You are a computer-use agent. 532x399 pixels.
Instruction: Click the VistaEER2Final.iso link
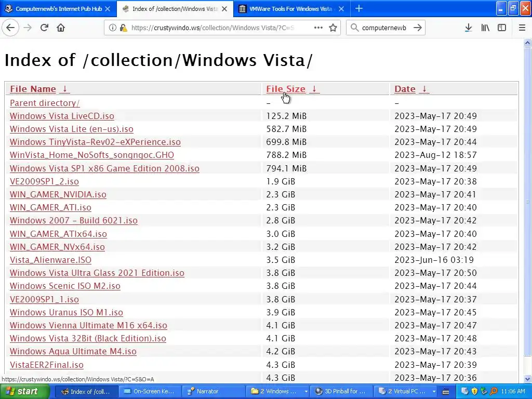click(x=47, y=365)
